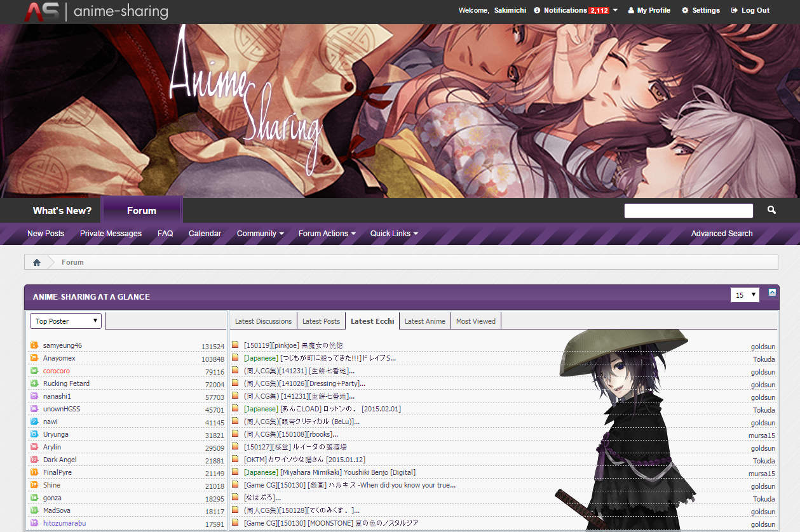Click the AS anime-sharing logo
Image resolution: width=800 pixels, height=532 pixels.
97,11
